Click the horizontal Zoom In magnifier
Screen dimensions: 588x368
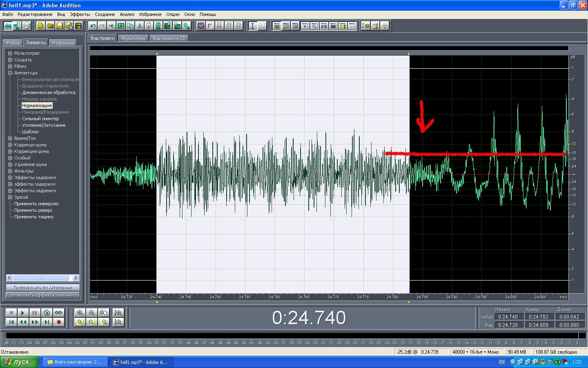coord(80,313)
